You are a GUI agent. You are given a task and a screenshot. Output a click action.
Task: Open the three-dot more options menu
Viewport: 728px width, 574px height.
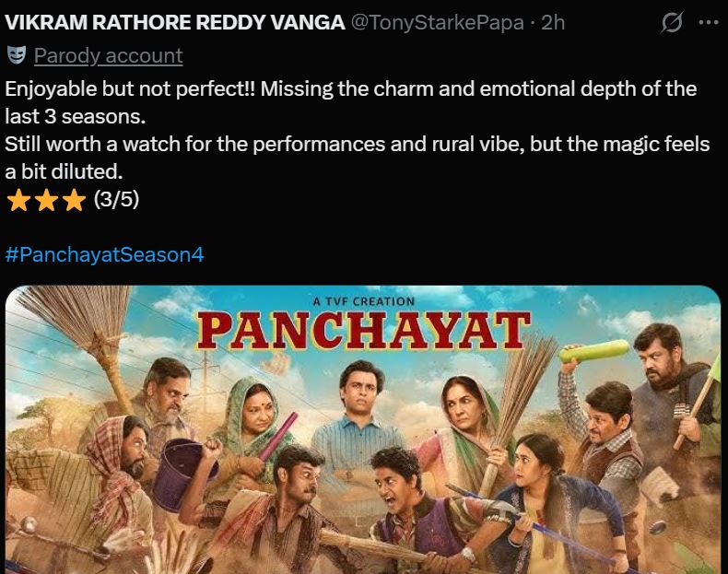(x=709, y=22)
